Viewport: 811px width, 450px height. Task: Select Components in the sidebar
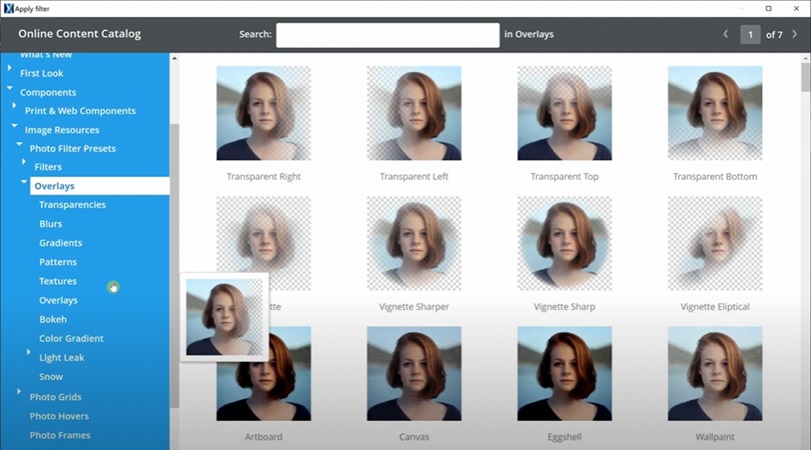48,93
